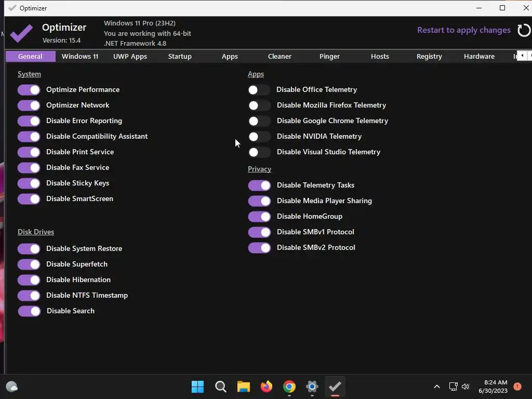Switch to the Windows 11 tab
Image resolution: width=532 pixels, height=399 pixels.
click(x=80, y=56)
